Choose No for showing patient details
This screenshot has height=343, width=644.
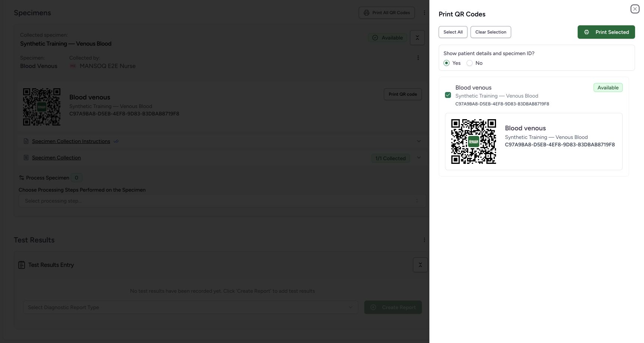coord(470,63)
